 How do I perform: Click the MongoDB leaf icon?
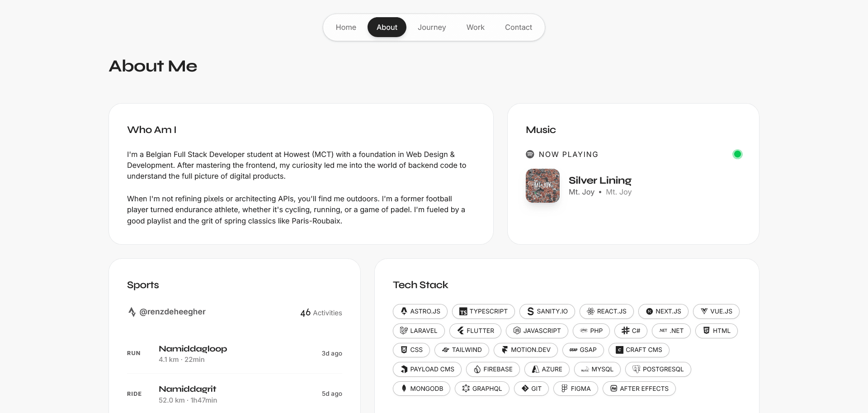pos(404,389)
